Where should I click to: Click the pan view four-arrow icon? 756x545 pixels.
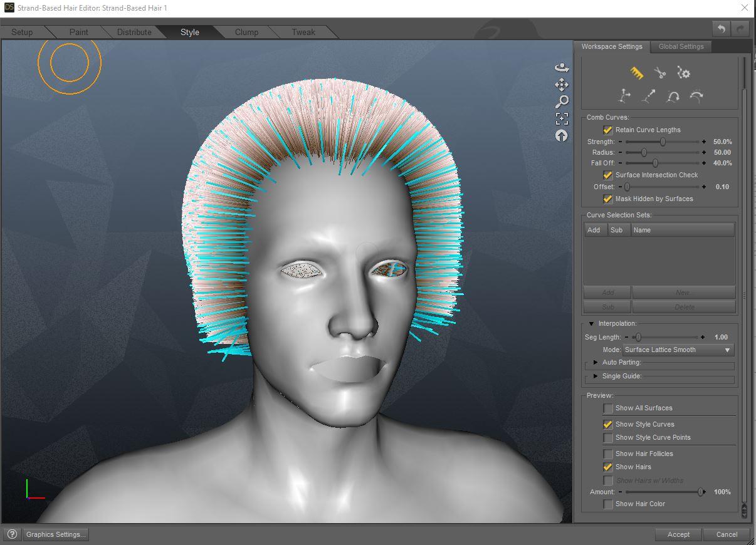pyautogui.click(x=562, y=85)
